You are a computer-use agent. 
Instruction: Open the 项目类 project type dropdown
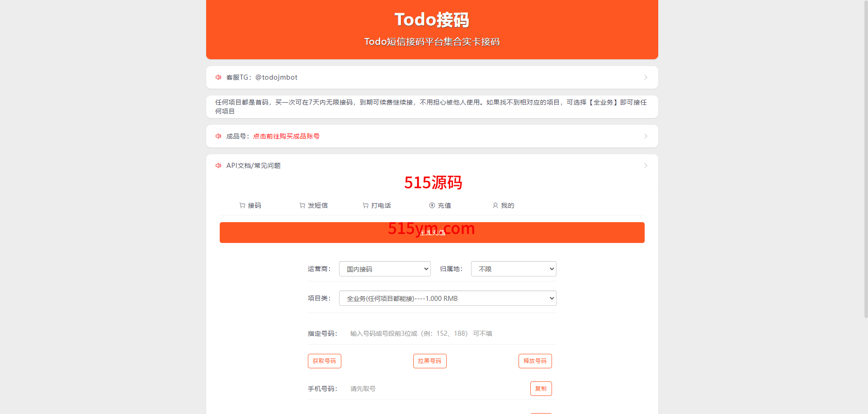[x=448, y=298]
